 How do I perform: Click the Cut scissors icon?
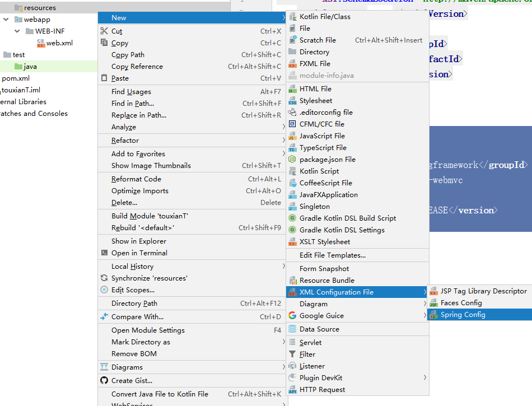(x=104, y=31)
